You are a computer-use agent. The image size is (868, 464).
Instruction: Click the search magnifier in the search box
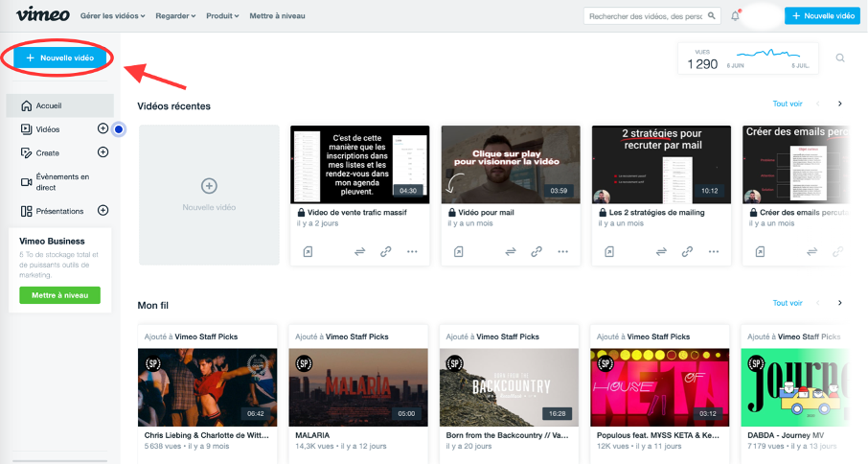pyautogui.click(x=712, y=16)
